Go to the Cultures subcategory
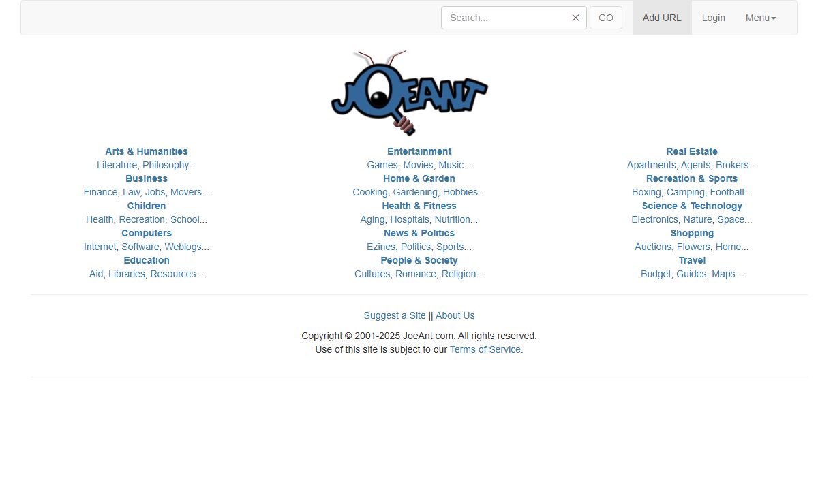Viewport: 818px width, 504px height. [372, 274]
